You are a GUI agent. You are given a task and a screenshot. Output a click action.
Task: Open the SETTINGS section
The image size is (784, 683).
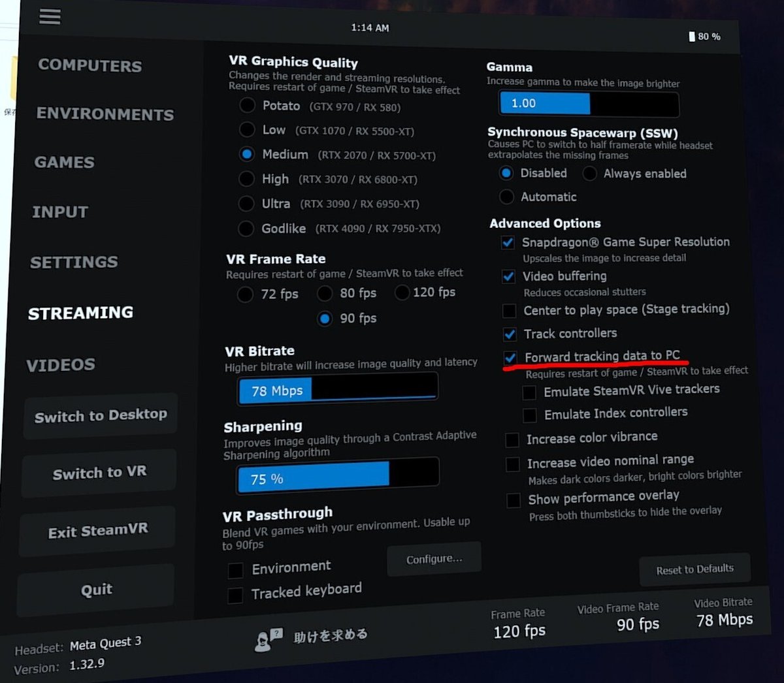tap(74, 262)
